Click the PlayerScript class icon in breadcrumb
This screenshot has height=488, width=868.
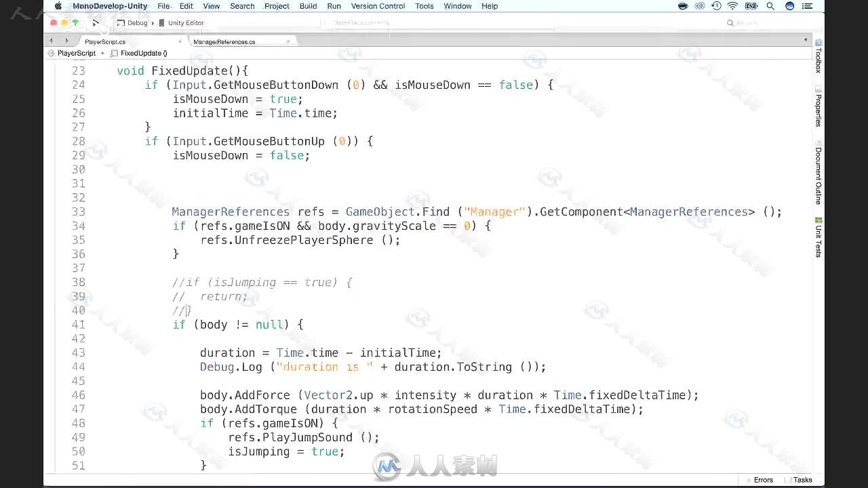pos(52,53)
